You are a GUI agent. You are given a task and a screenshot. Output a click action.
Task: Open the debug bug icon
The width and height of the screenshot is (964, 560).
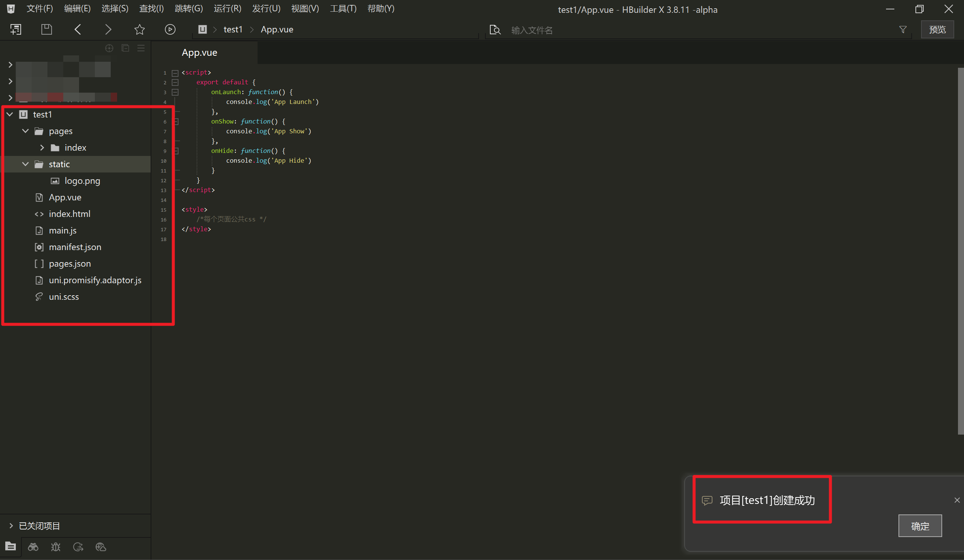coord(56,547)
